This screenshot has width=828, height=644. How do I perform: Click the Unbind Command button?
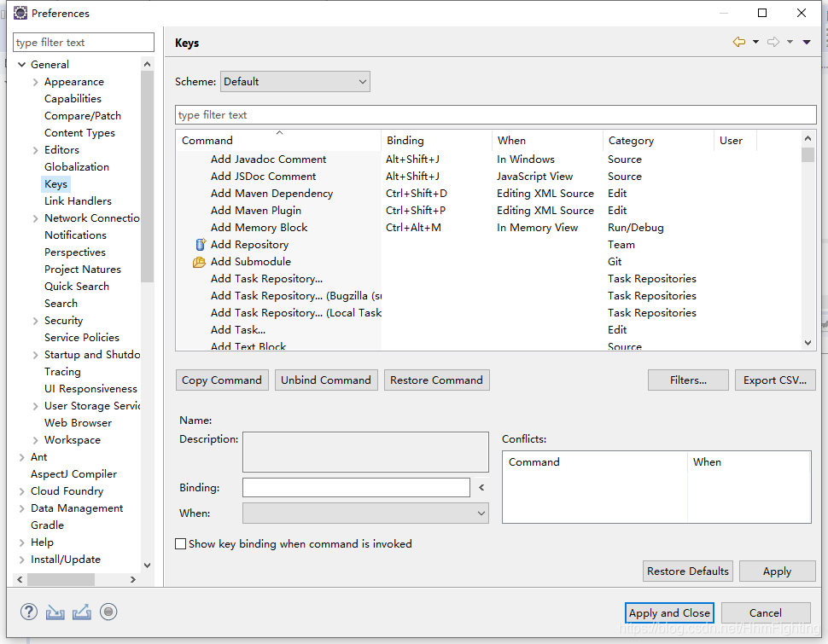click(x=326, y=380)
